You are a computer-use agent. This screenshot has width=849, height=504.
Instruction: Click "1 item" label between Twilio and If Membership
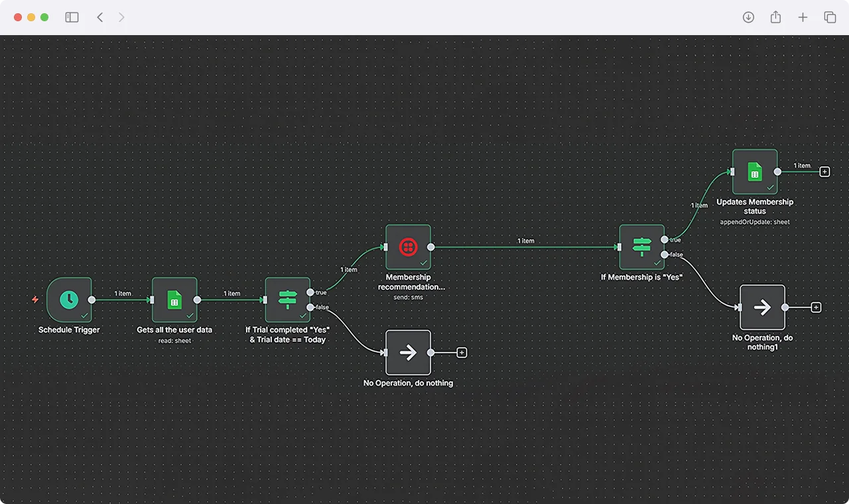click(x=526, y=241)
